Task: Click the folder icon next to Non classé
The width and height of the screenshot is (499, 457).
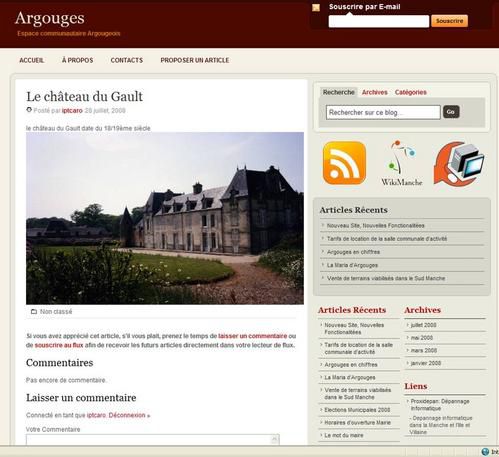Action: pyautogui.click(x=34, y=312)
